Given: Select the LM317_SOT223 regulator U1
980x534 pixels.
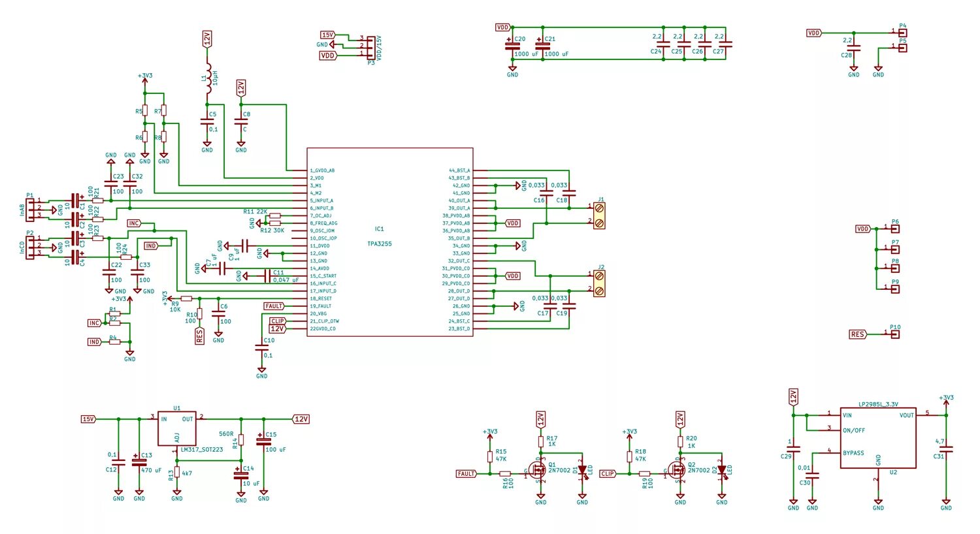Looking at the screenshot, I should [x=177, y=430].
